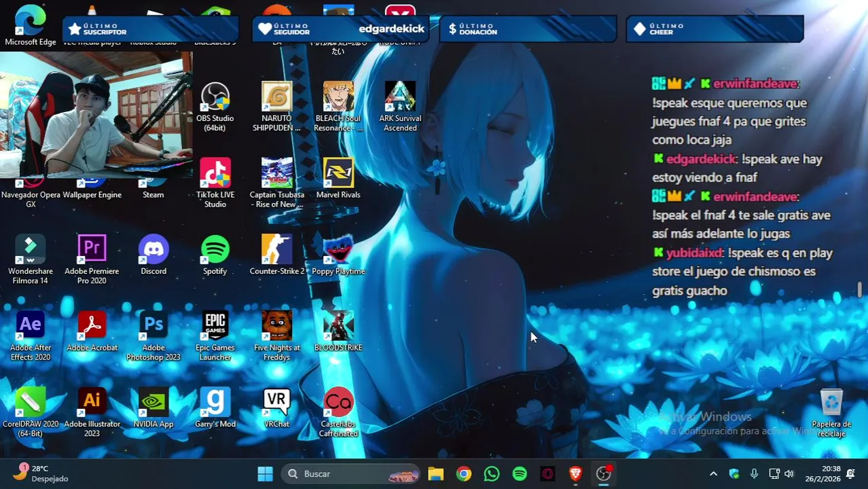The width and height of the screenshot is (868, 489).
Task: Open Epic Games Launcher icon
Action: 215,336
